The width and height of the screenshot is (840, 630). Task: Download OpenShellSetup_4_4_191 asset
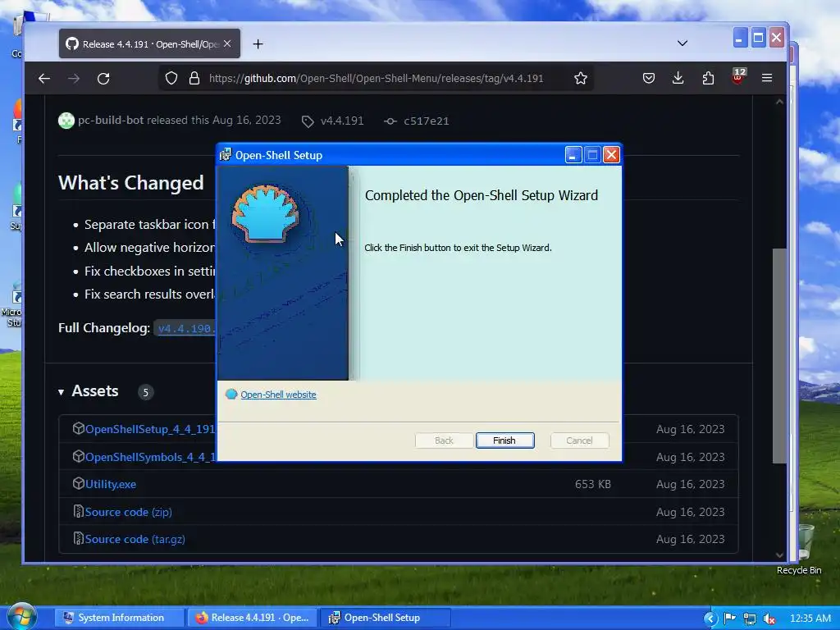150,429
